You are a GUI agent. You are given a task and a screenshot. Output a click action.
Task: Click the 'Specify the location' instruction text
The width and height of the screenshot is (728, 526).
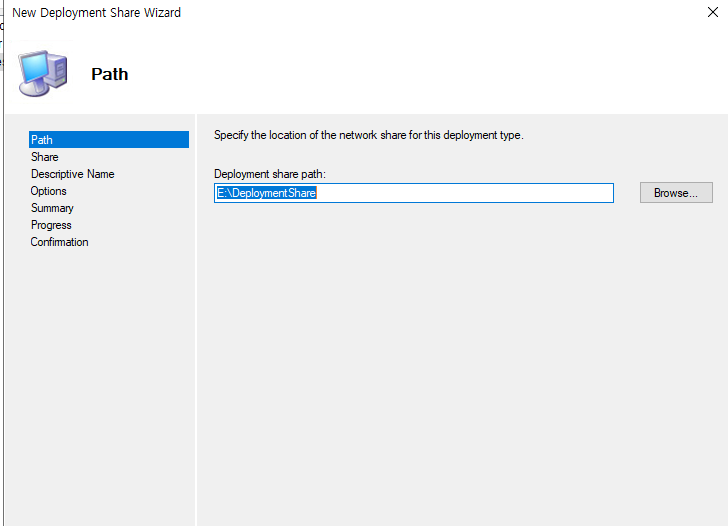369,135
